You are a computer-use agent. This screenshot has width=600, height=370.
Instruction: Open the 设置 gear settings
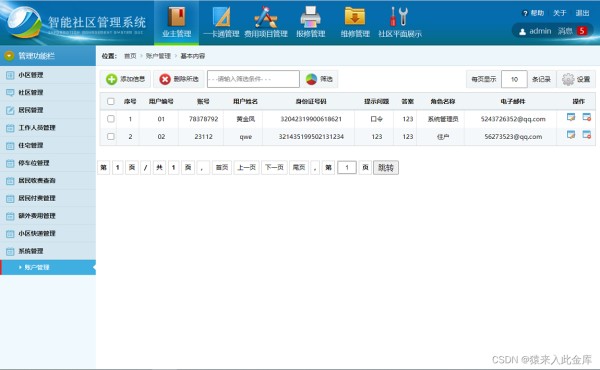point(576,79)
